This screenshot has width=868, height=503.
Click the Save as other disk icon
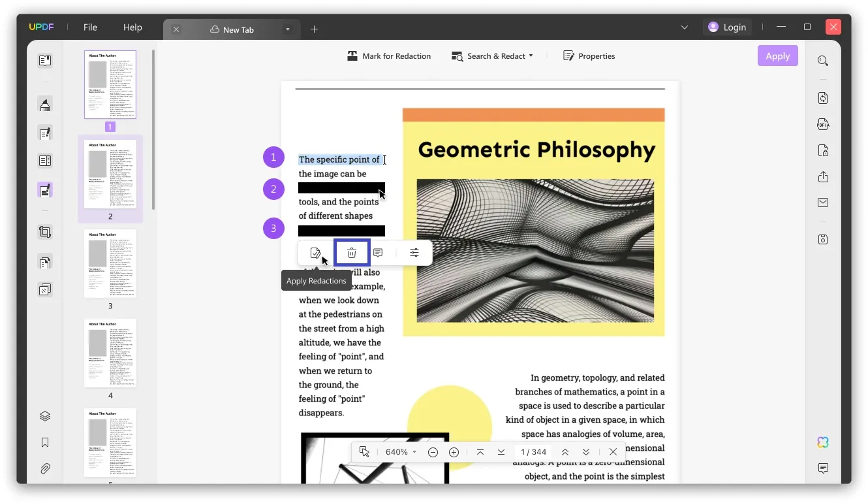(823, 239)
